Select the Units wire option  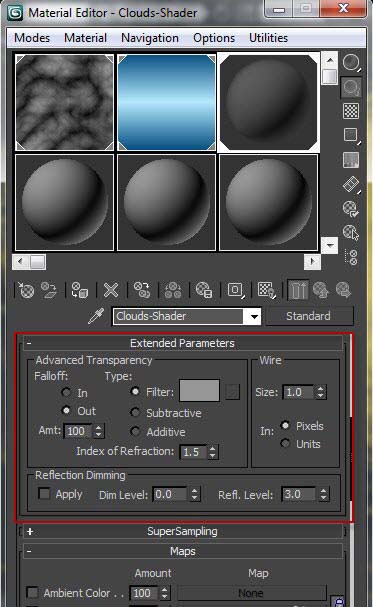point(285,443)
